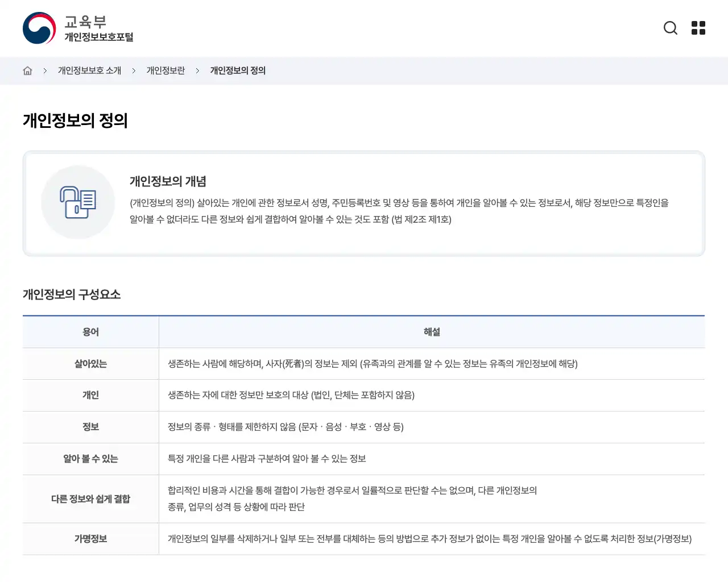The height and width of the screenshot is (582, 728).
Task: Click the home icon in the breadcrumb
Action: point(27,70)
